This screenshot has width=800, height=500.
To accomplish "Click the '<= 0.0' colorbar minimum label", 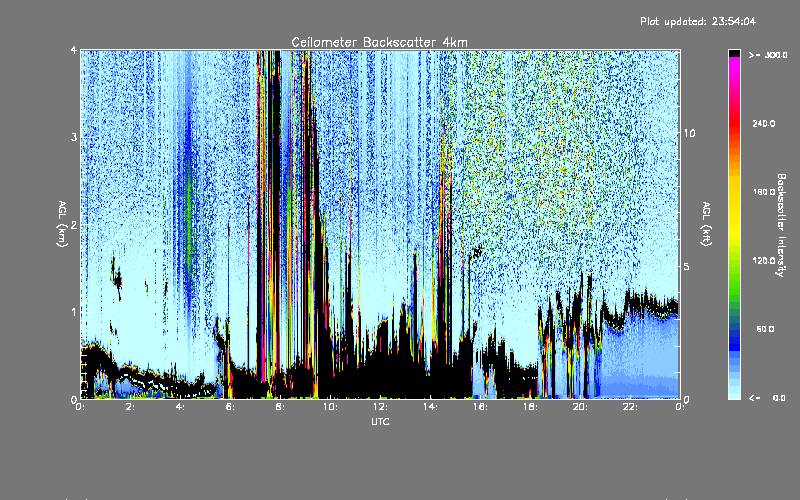I will coord(767,398).
